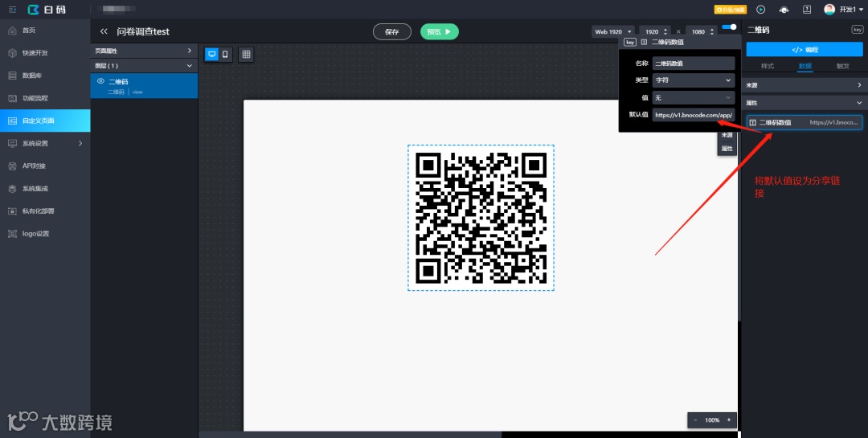Collapse the 图层 (1) section
Image resolution: width=868 pixels, height=438 pixels.
click(x=144, y=65)
